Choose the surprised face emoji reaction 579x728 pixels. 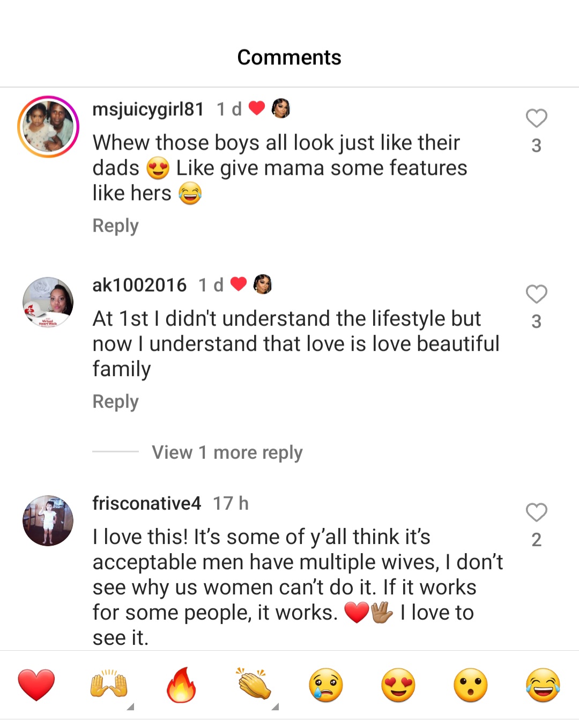coord(471,685)
